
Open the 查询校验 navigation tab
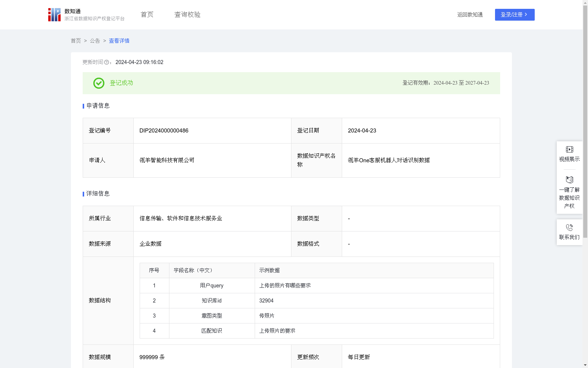point(187,15)
